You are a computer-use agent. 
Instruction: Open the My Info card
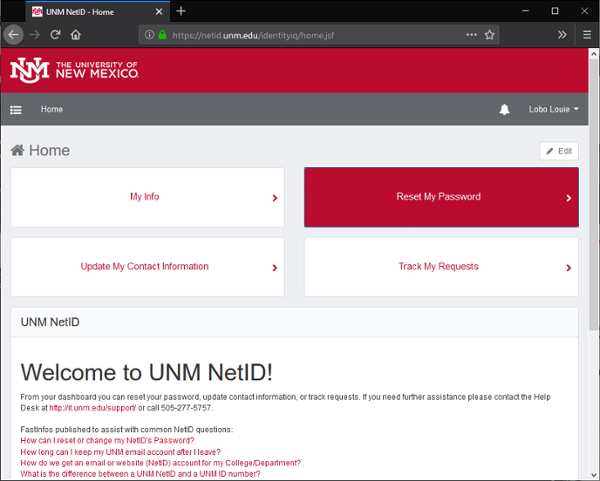click(x=147, y=197)
